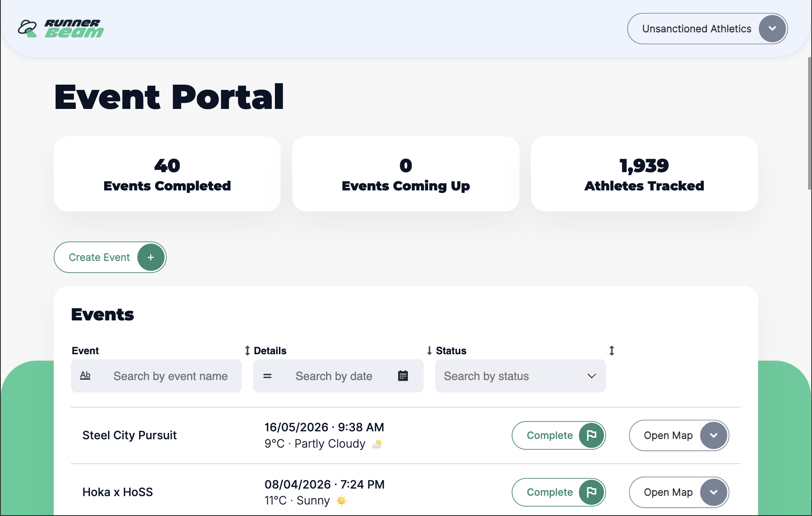Open the calendar date picker icon
This screenshot has height=516, width=812.
[x=403, y=376]
